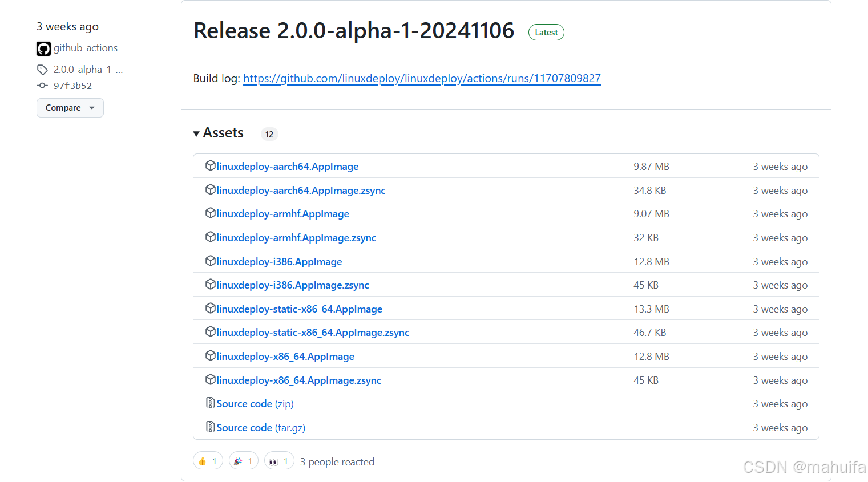The image size is (868, 482).
Task: Download linuxdeploy-aarch64.AppImage
Action: point(288,167)
